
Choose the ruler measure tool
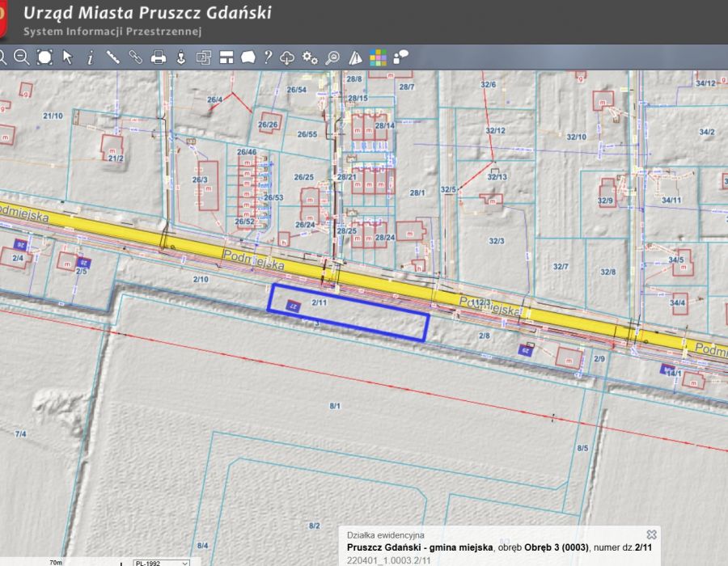[112, 57]
